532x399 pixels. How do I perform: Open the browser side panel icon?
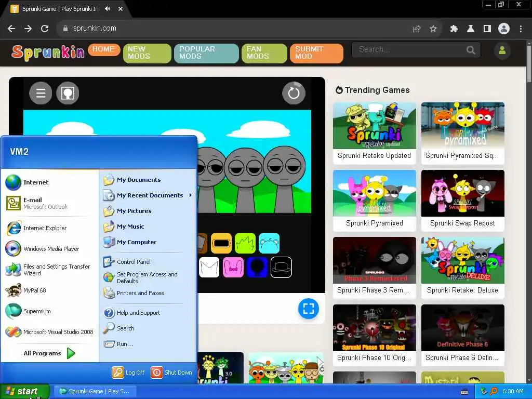coord(487,29)
